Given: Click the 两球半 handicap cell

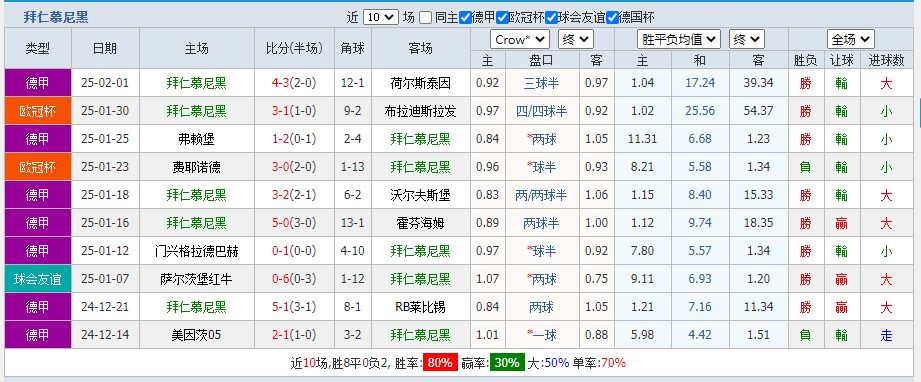Looking at the screenshot, I should pos(541,223).
